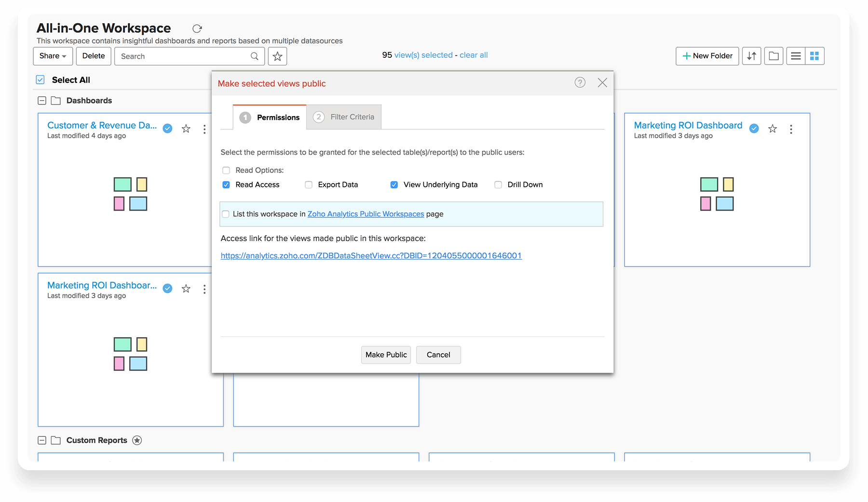868x502 pixels.
Task: Open Zoho Analytics Public Workspaces link
Action: [366, 214]
